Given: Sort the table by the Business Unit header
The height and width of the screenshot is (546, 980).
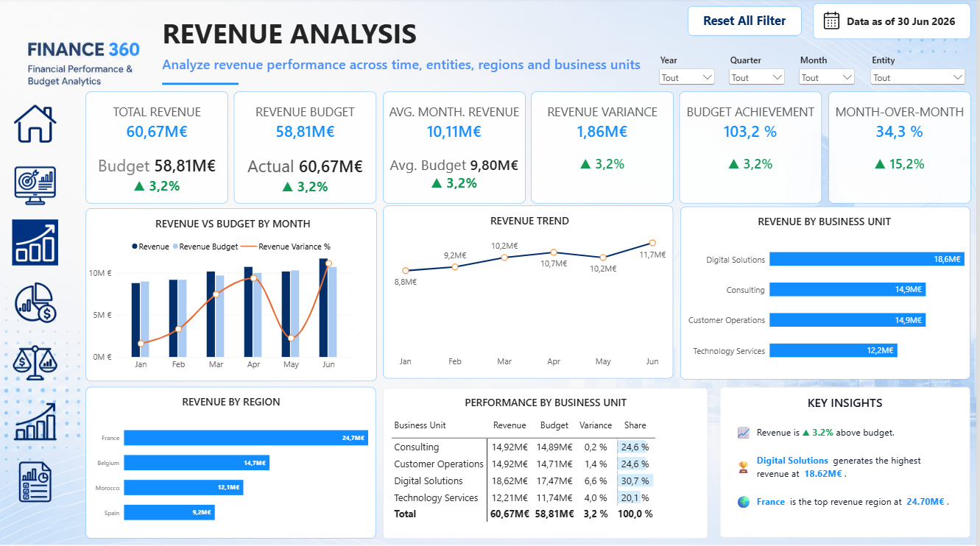Looking at the screenshot, I should 420,425.
